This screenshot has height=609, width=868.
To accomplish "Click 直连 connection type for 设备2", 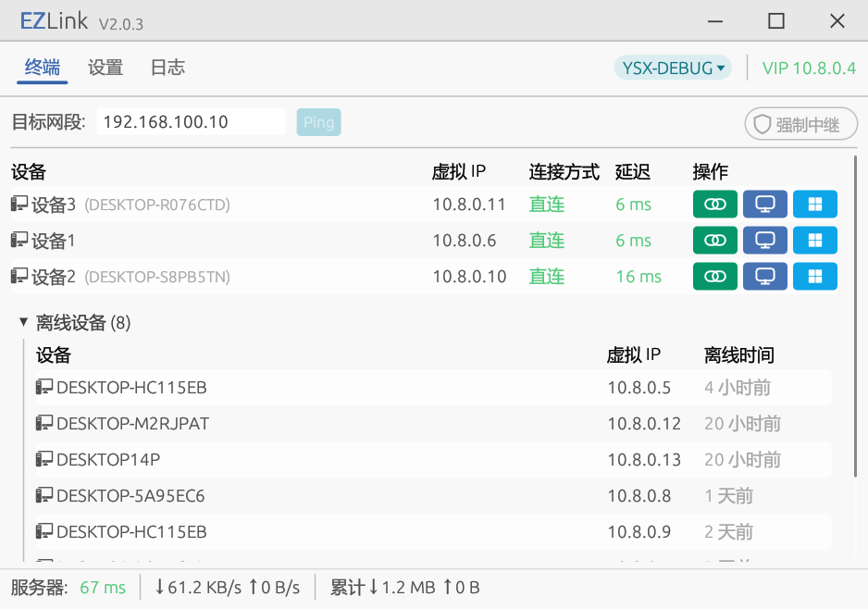I will tap(547, 277).
